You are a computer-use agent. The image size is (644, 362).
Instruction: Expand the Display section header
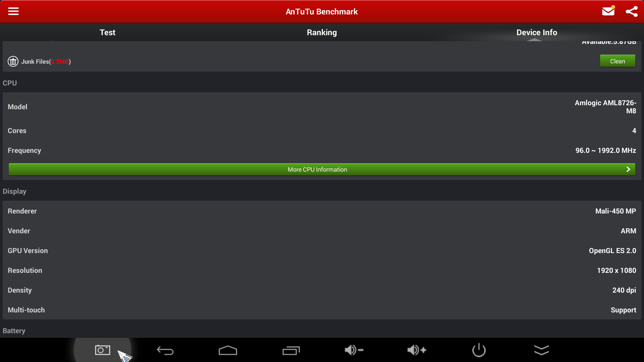[x=15, y=191]
